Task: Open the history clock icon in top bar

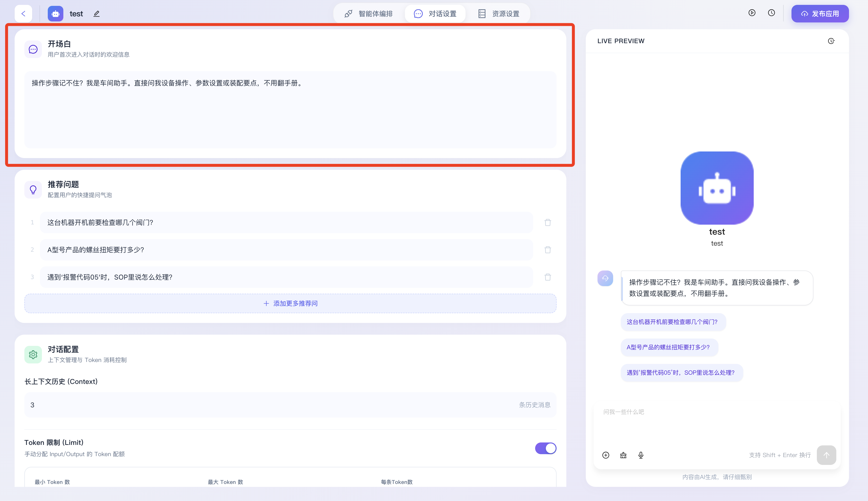Action: (772, 13)
